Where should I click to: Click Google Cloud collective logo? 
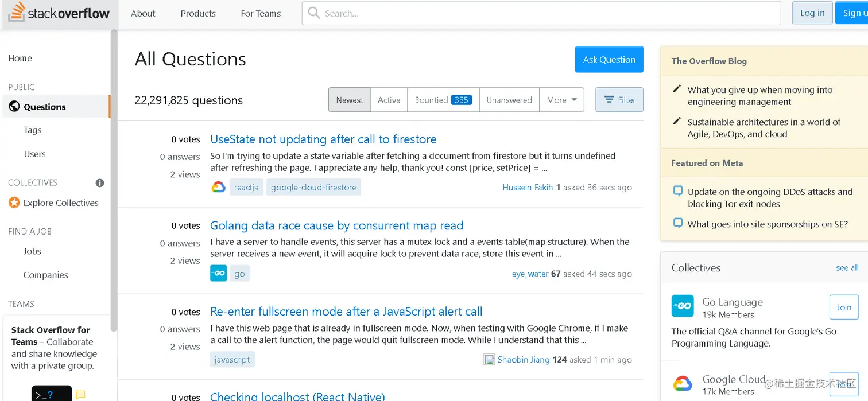point(683,383)
